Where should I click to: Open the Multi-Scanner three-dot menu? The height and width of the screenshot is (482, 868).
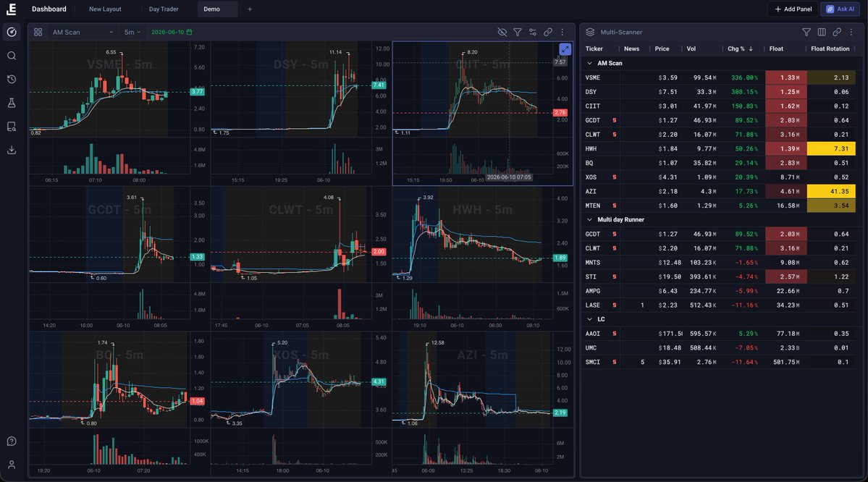click(851, 32)
